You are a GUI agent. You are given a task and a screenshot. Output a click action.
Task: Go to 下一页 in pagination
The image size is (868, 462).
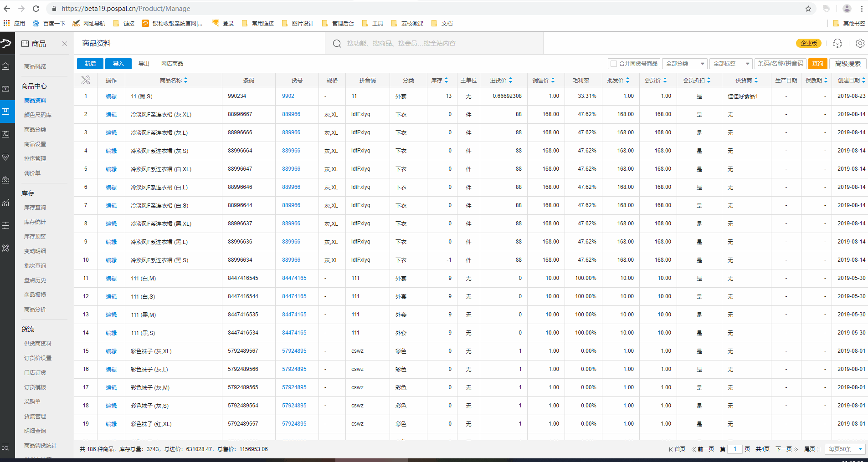tap(786, 449)
